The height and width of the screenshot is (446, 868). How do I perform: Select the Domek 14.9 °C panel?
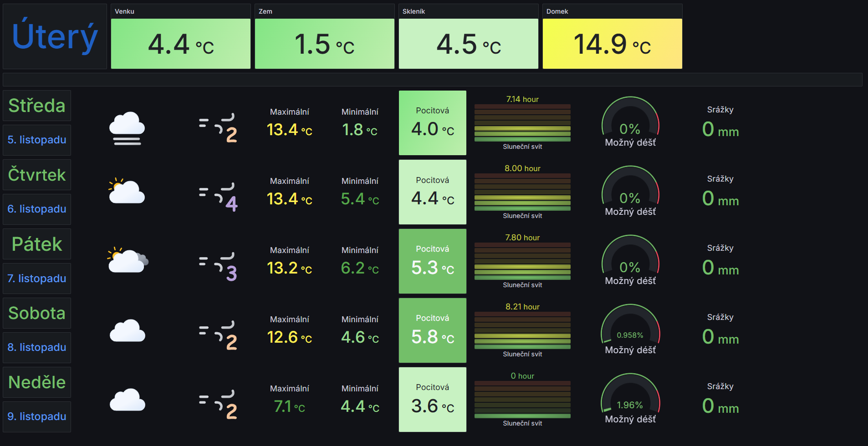[x=612, y=44]
